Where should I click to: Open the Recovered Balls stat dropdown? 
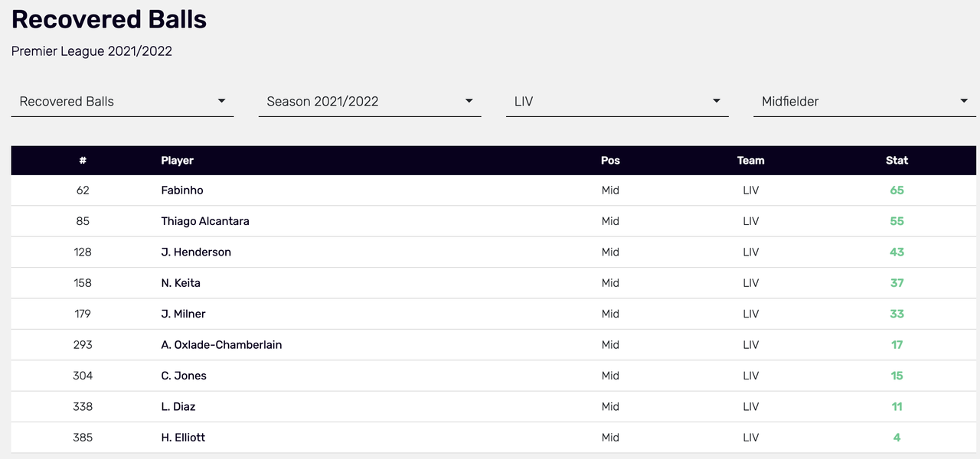point(122,102)
